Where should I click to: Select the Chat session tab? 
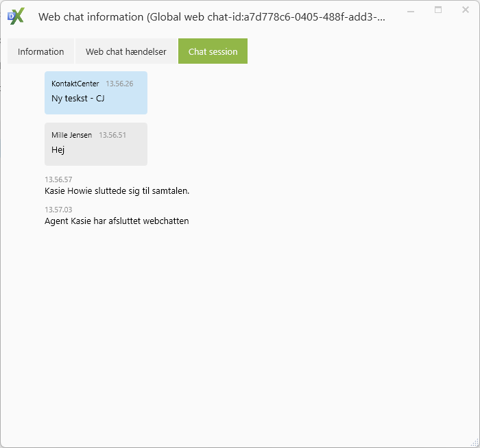(x=213, y=51)
